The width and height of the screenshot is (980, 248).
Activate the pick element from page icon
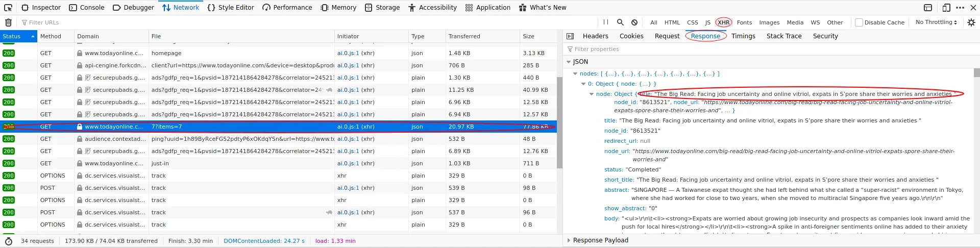[x=8, y=8]
